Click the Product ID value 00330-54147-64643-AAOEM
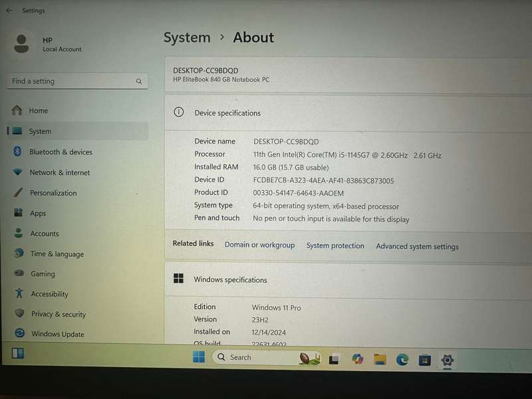The width and height of the screenshot is (532, 399). click(x=298, y=193)
